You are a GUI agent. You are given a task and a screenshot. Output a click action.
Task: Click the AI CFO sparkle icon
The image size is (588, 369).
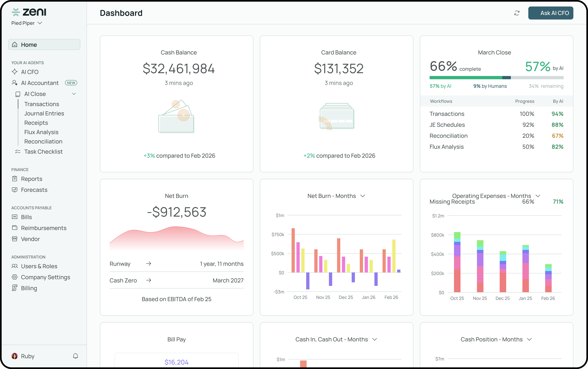click(15, 72)
